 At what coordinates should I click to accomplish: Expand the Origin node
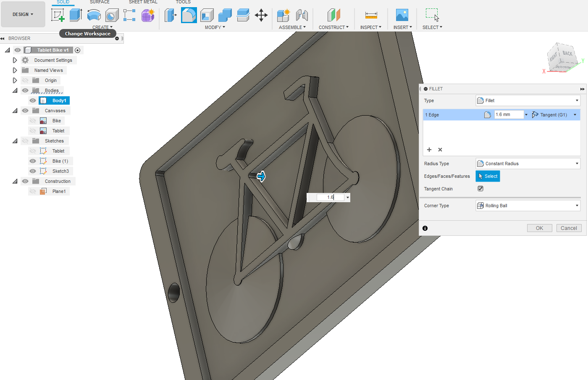15,80
